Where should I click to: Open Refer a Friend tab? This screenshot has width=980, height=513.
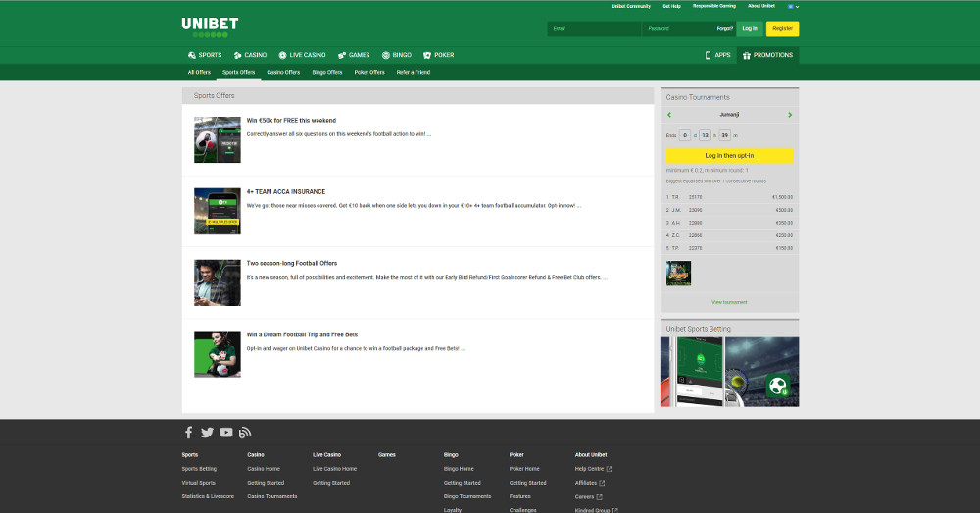(414, 72)
